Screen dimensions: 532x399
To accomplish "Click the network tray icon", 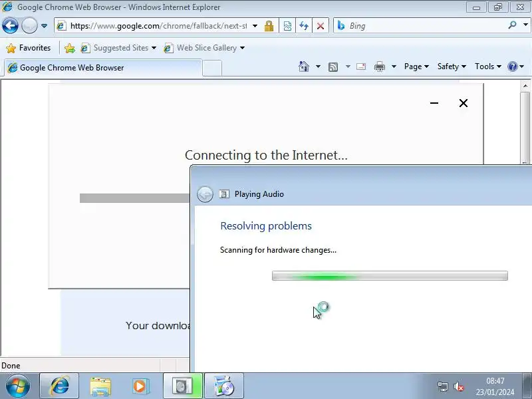I will pyautogui.click(x=443, y=386).
